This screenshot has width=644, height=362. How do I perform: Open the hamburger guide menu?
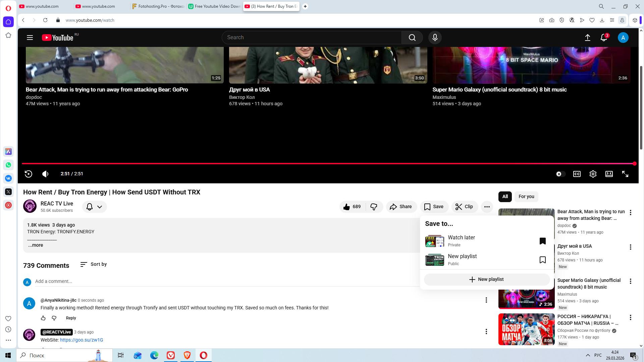coord(30,38)
